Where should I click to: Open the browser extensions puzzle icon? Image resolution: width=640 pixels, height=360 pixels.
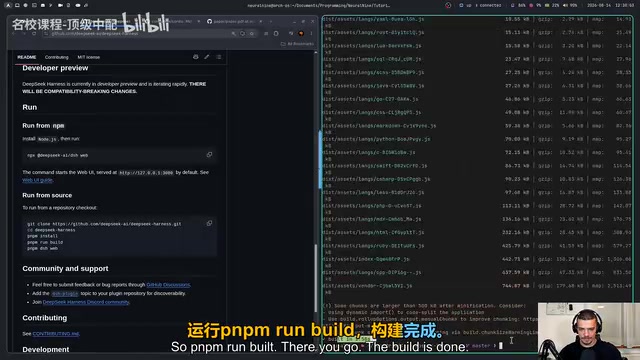(x=276, y=33)
